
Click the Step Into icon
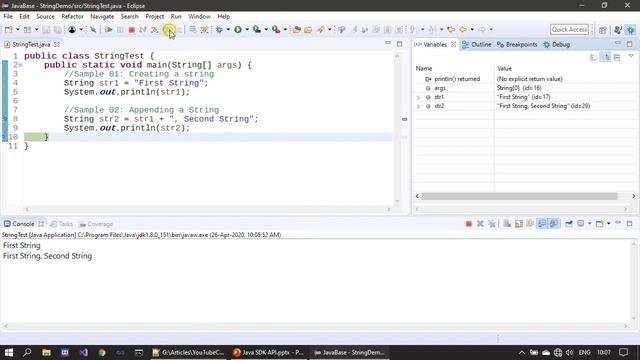[154, 29]
